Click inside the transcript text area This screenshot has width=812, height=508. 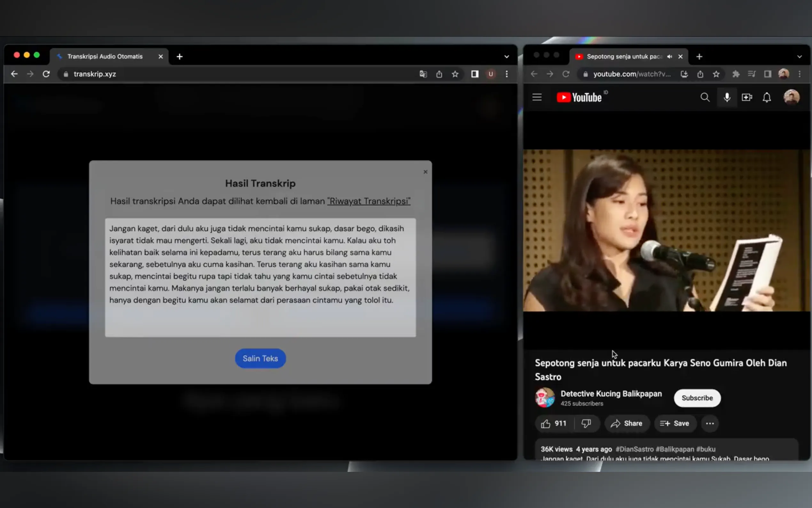coord(260,277)
